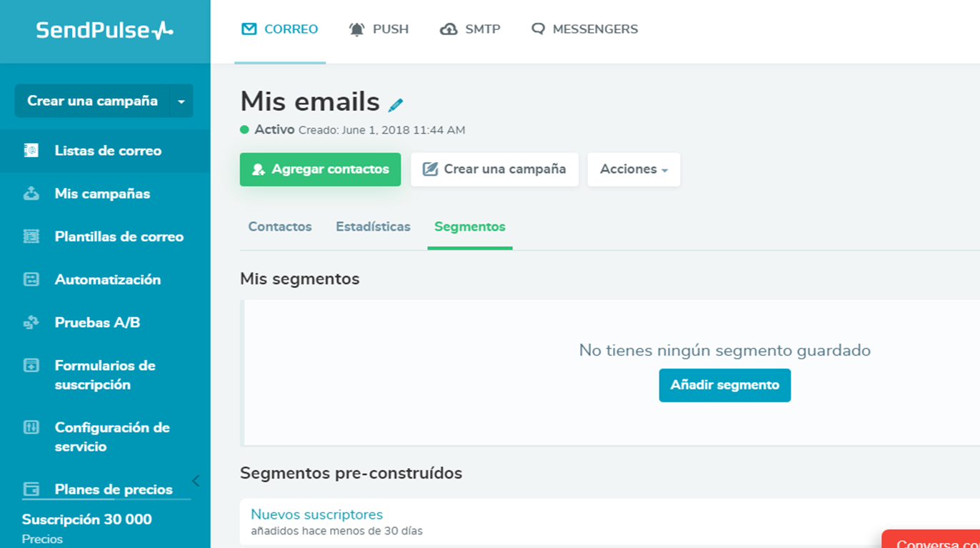This screenshot has height=548, width=980.
Task: Collapse the sidebar with the chevron arrow
Action: (x=196, y=481)
